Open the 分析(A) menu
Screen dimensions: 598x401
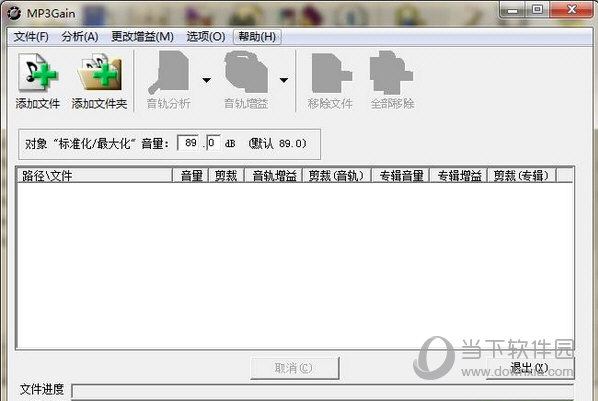[80, 37]
